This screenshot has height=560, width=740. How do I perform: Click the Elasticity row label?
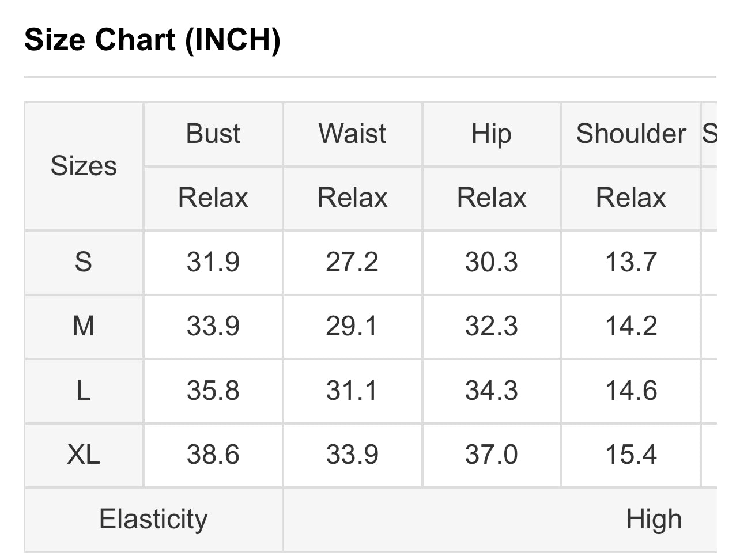point(153,520)
